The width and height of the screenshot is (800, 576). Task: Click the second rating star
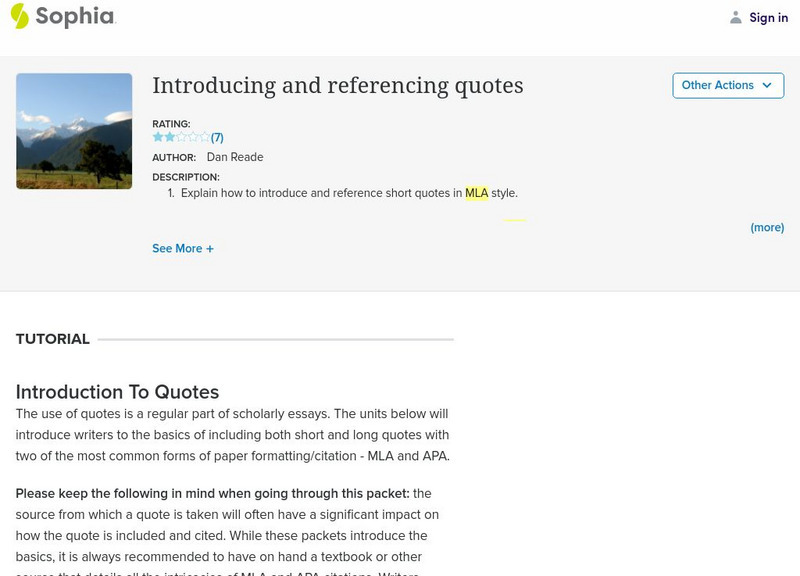pyautogui.click(x=169, y=137)
